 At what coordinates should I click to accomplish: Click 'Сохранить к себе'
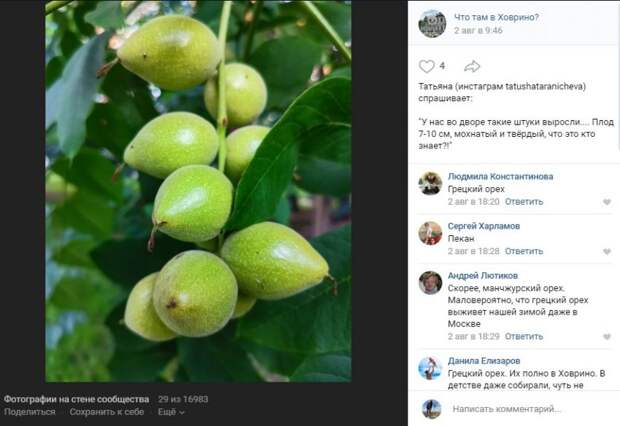pos(107,412)
